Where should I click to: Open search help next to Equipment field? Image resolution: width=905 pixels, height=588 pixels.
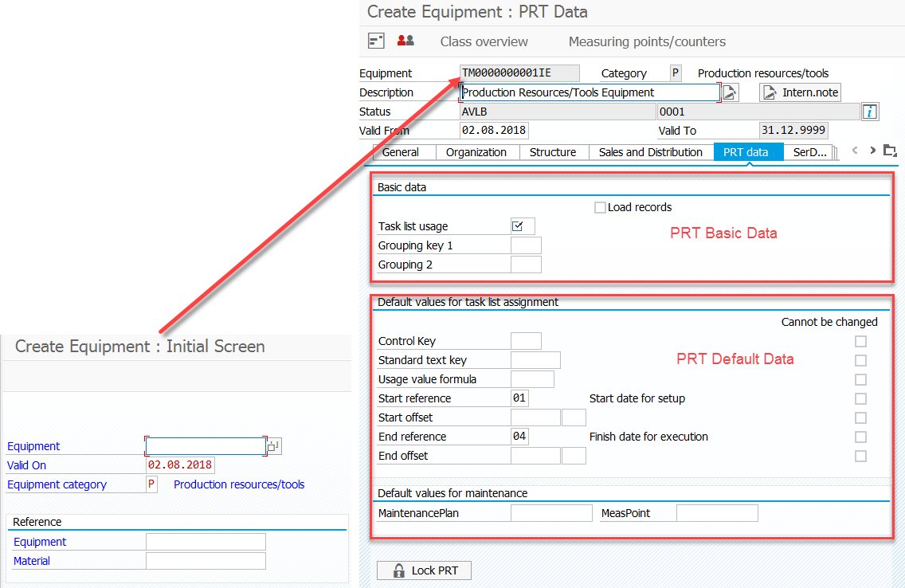click(273, 446)
